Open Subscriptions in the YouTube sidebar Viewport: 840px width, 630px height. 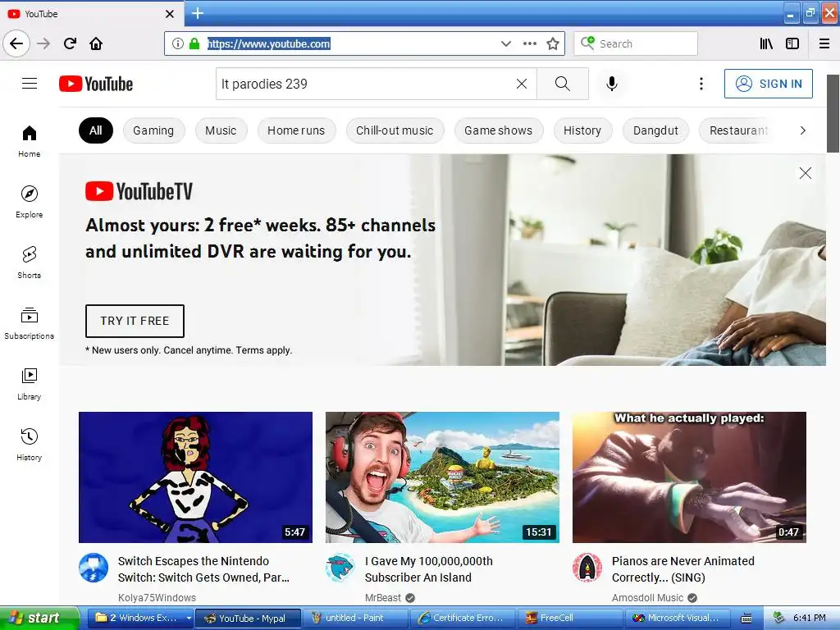pos(30,323)
